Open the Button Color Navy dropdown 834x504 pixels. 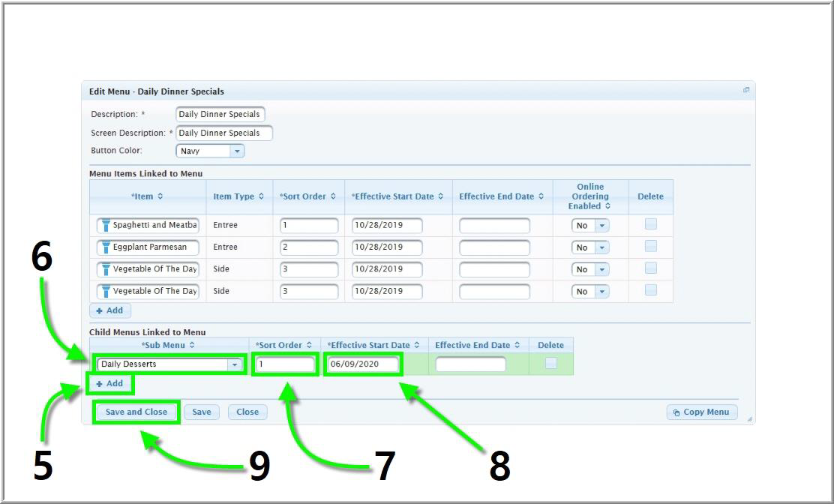pos(237,151)
